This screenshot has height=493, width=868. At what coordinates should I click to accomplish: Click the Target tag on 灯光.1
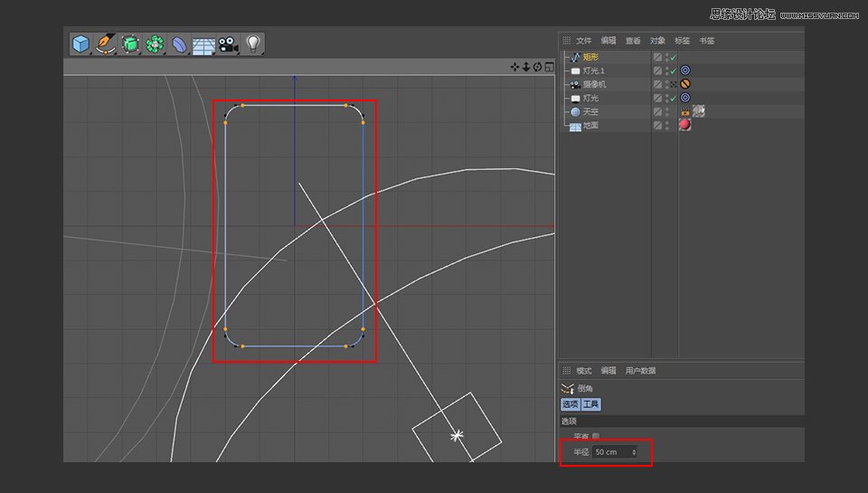pyautogui.click(x=685, y=71)
